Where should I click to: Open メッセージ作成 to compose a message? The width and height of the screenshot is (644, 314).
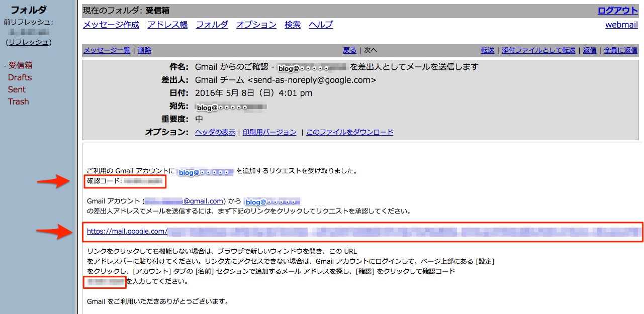[111, 25]
